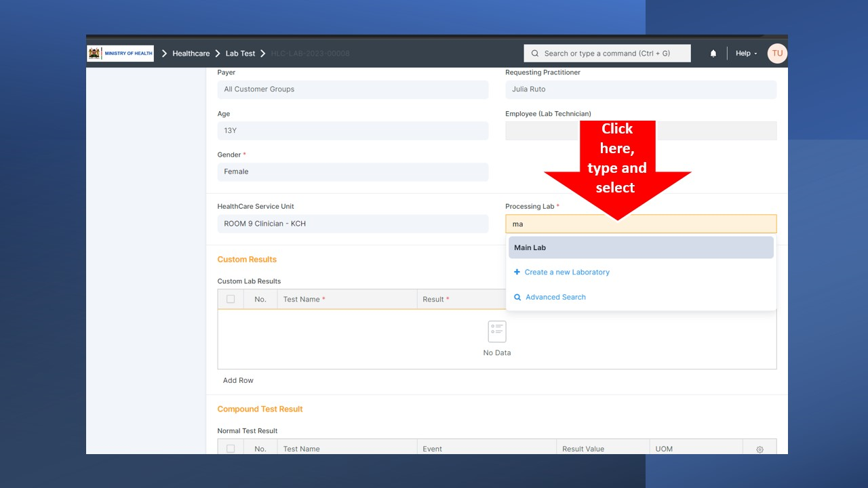Screen dimensions: 868x488
Task: Click Add Row under Custom Lab Results
Action: (238, 380)
